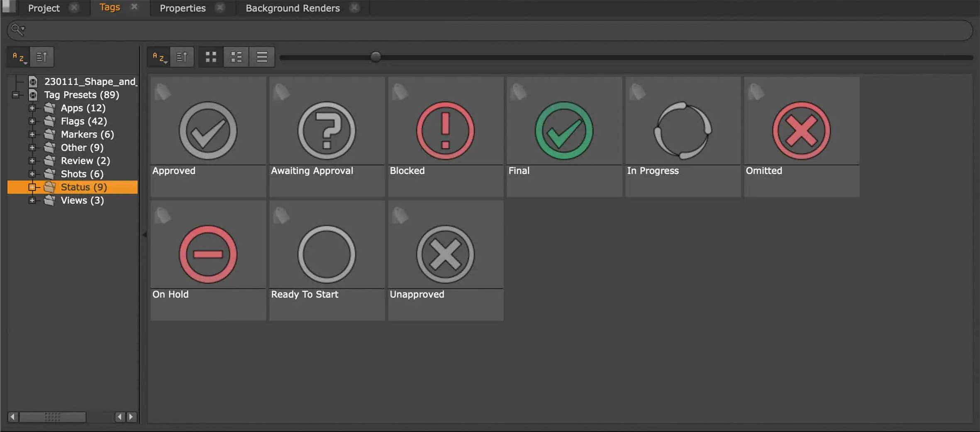Click the red Omitted X tag
Screen dimensions: 980x432
click(801, 131)
